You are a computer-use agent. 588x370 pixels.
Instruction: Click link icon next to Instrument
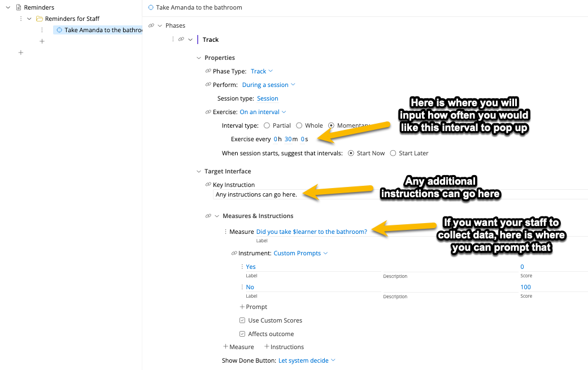tap(234, 253)
